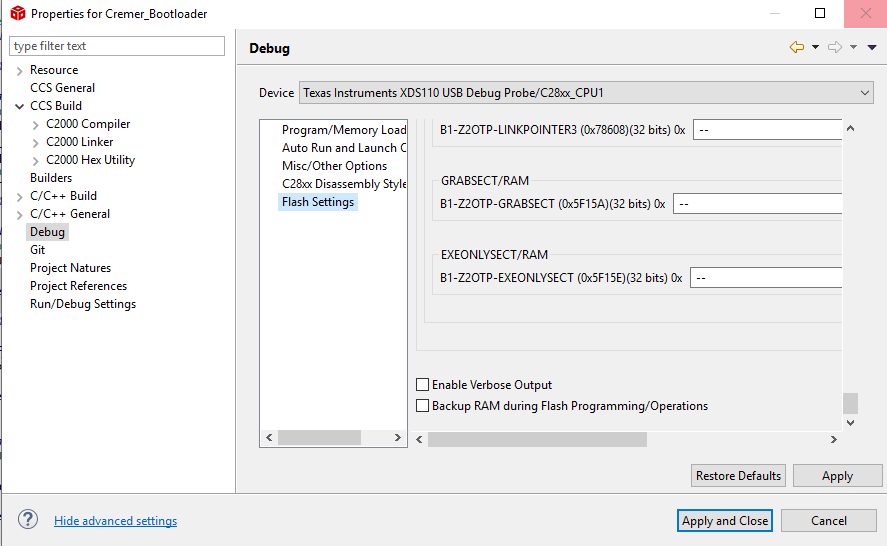Select Project References item

pyautogui.click(x=78, y=286)
